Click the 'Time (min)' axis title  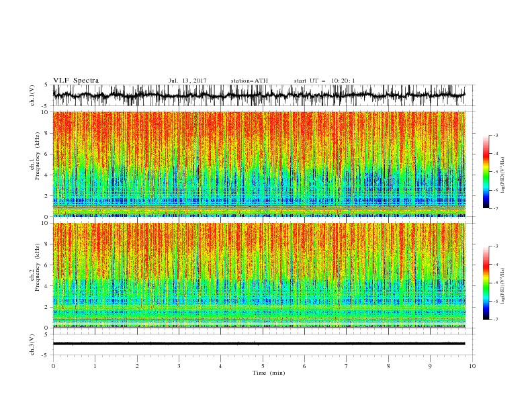[269, 373]
